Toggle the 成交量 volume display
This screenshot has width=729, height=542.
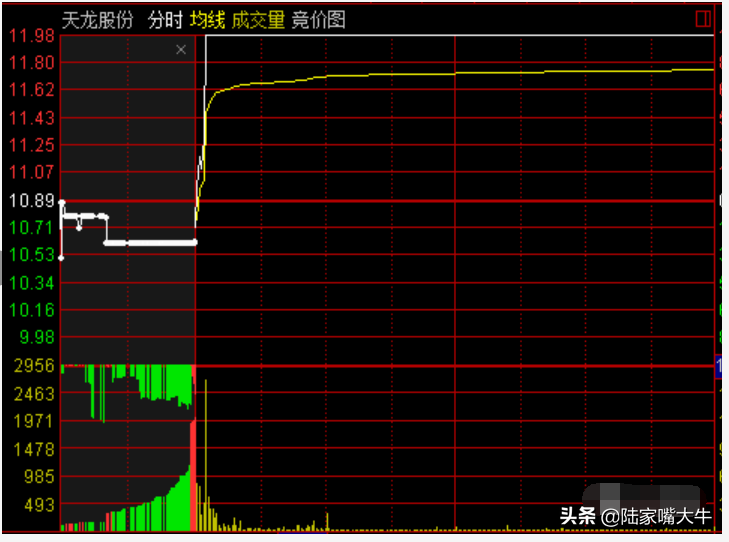pyautogui.click(x=258, y=20)
